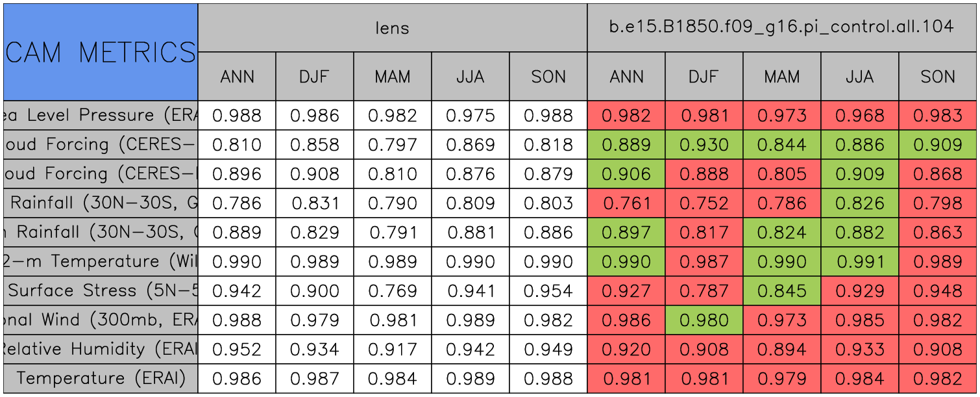The height and width of the screenshot is (397, 980).
Task: Click the green cell with value 0.980
Action: click(x=704, y=320)
